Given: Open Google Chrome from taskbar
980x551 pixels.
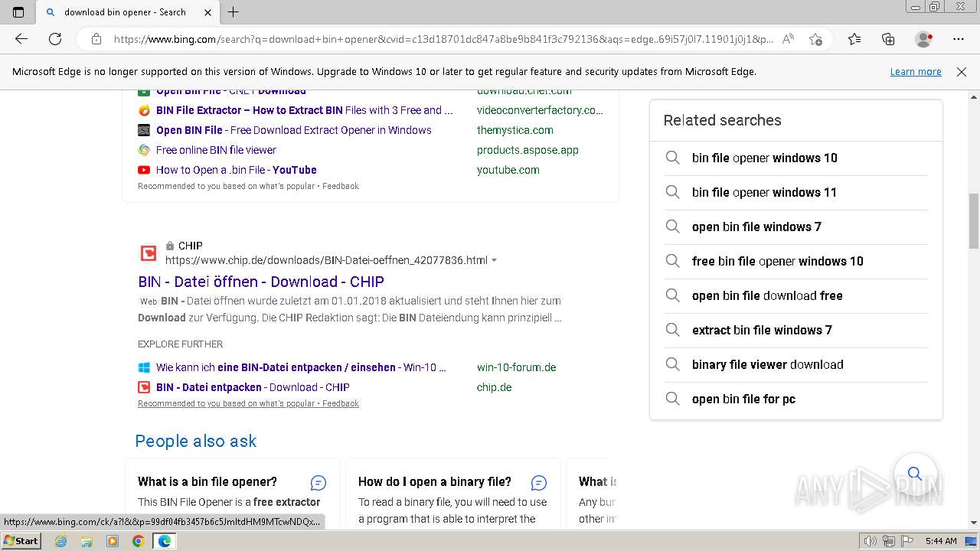Looking at the screenshot, I should coord(138,541).
